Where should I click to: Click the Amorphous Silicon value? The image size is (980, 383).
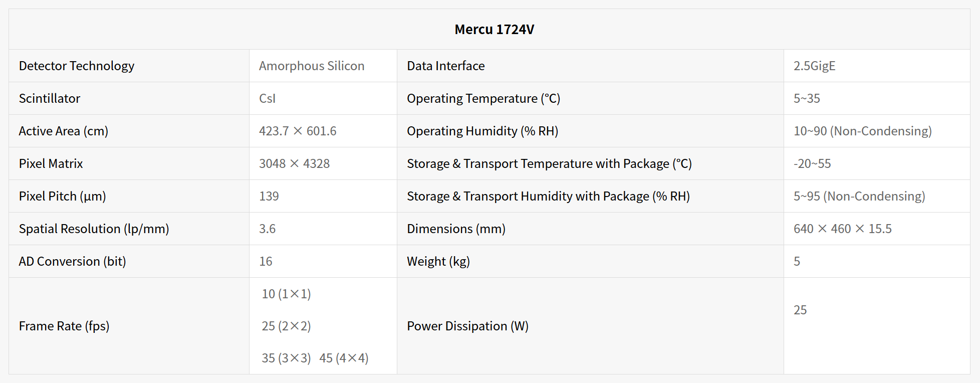tap(311, 66)
